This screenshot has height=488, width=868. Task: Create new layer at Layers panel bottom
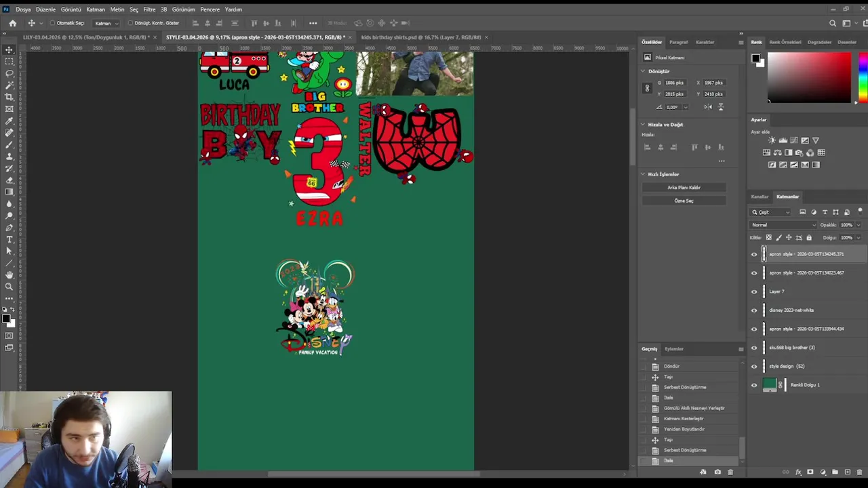coord(847,472)
